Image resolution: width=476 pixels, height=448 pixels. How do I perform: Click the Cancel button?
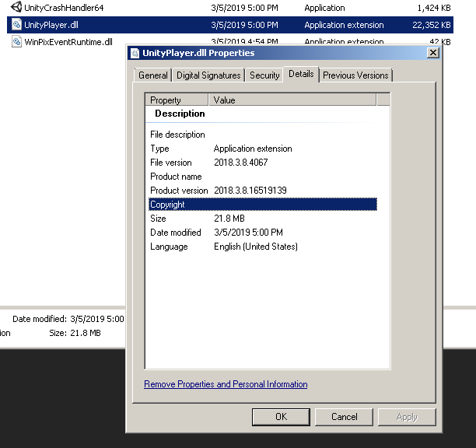pos(345,417)
